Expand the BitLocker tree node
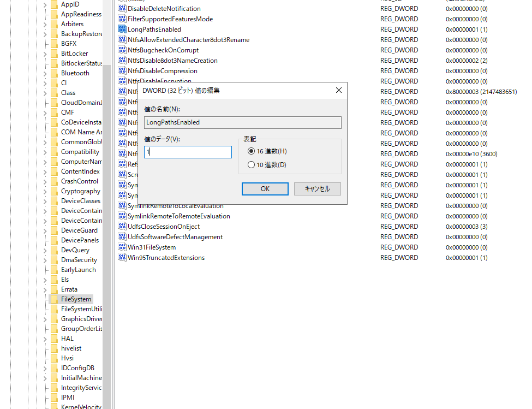Viewport: 532px width, 409px height. [x=45, y=54]
